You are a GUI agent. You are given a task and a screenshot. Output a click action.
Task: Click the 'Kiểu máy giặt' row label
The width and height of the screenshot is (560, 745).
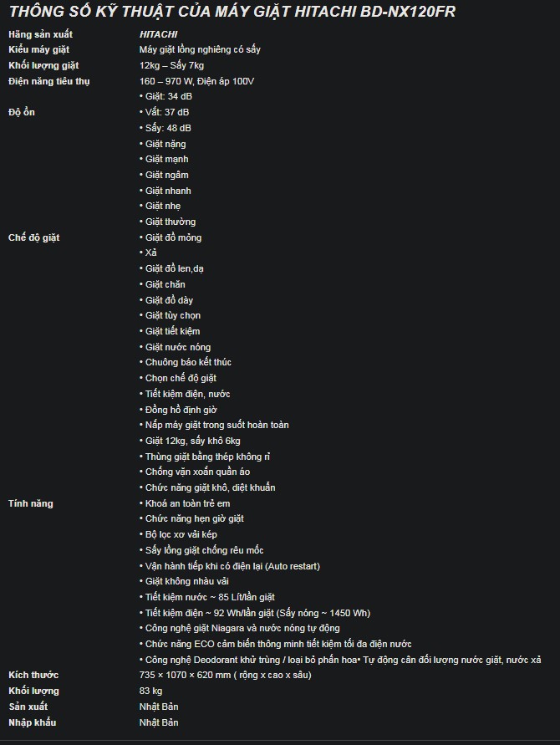[39, 49]
